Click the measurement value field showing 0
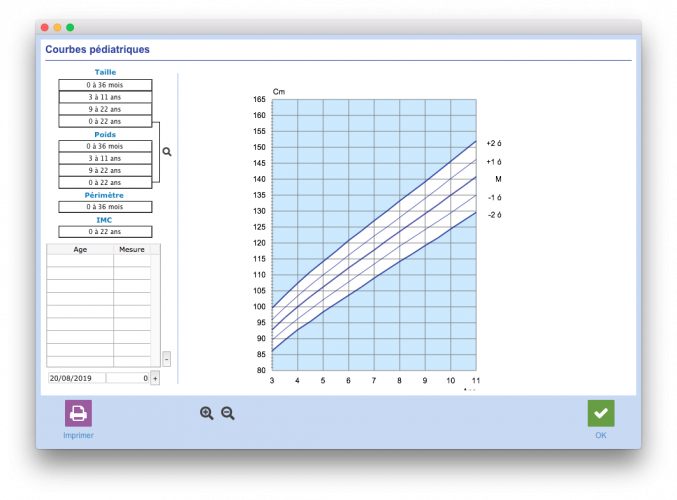 coord(128,378)
